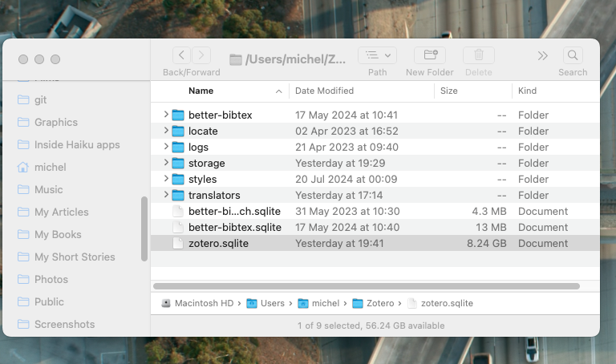Image resolution: width=616 pixels, height=364 pixels.
Task: Select the translators folder icon
Action: [x=178, y=196]
